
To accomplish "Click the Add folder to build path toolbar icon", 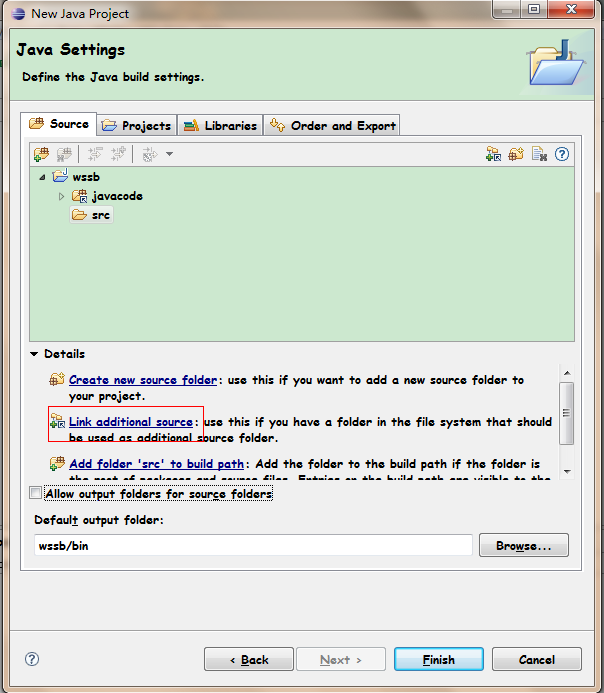I will [x=42, y=154].
